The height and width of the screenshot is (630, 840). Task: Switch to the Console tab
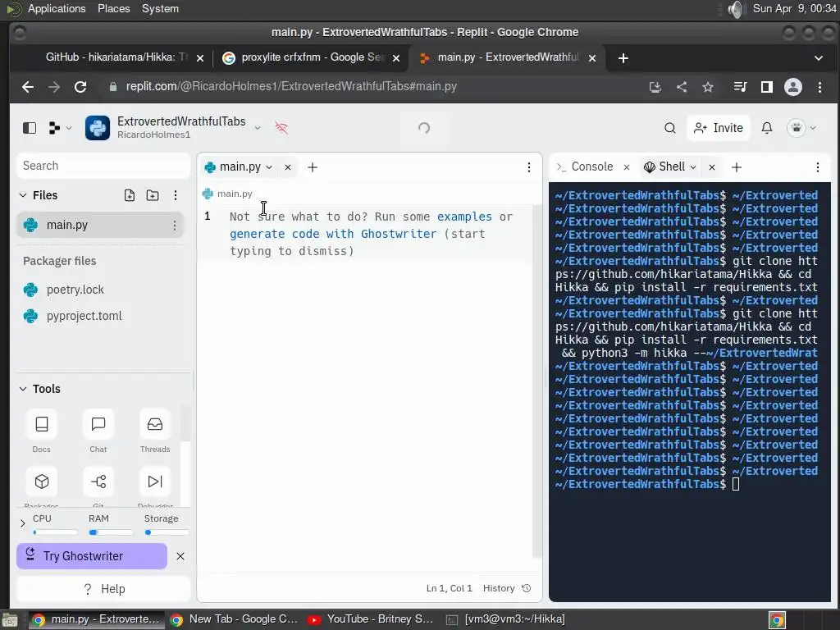(x=585, y=167)
